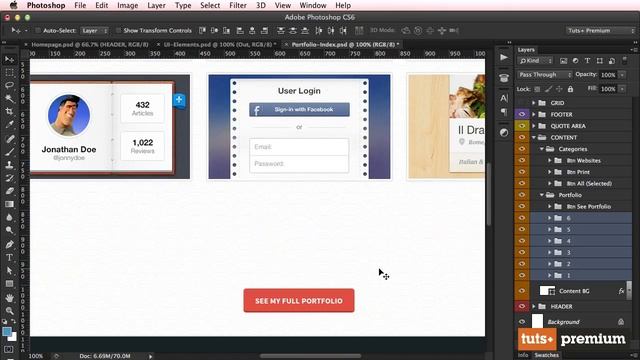Enable Show Transform Controls checkbox
The image size is (640, 360).
tap(118, 31)
